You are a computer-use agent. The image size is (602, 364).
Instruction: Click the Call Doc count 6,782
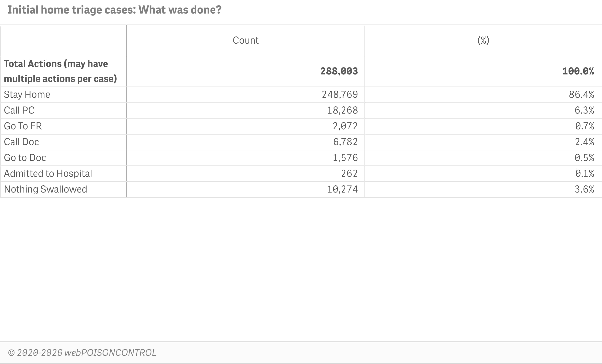click(x=345, y=142)
